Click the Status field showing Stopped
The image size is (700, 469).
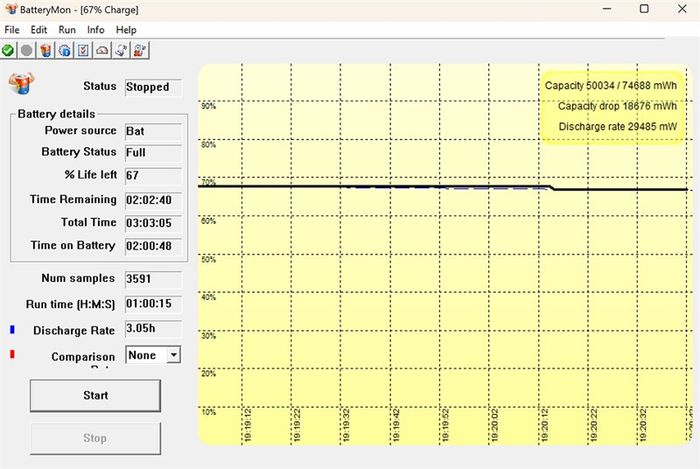pyautogui.click(x=153, y=87)
